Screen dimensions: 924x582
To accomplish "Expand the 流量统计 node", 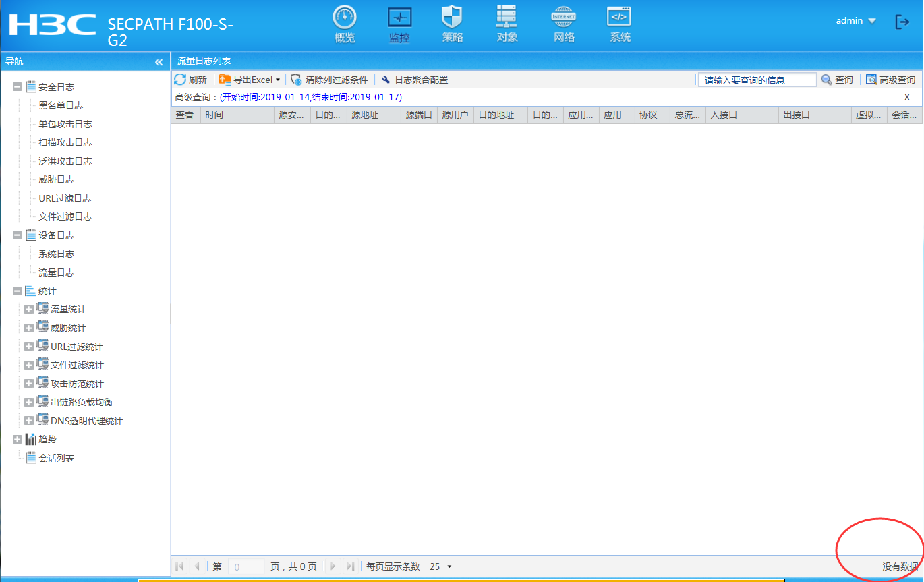I will pyautogui.click(x=28, y=310).
